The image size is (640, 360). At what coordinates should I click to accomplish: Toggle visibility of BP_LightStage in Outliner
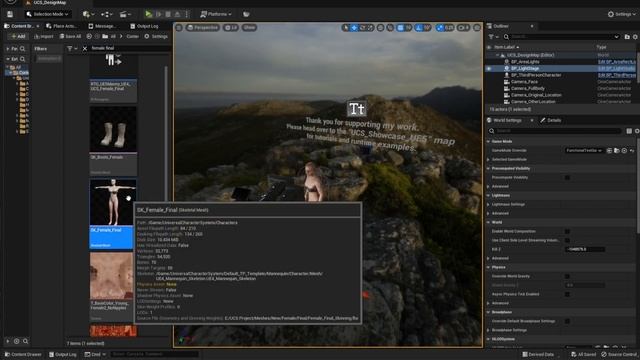pyautogui.click(x=489, y=69)
